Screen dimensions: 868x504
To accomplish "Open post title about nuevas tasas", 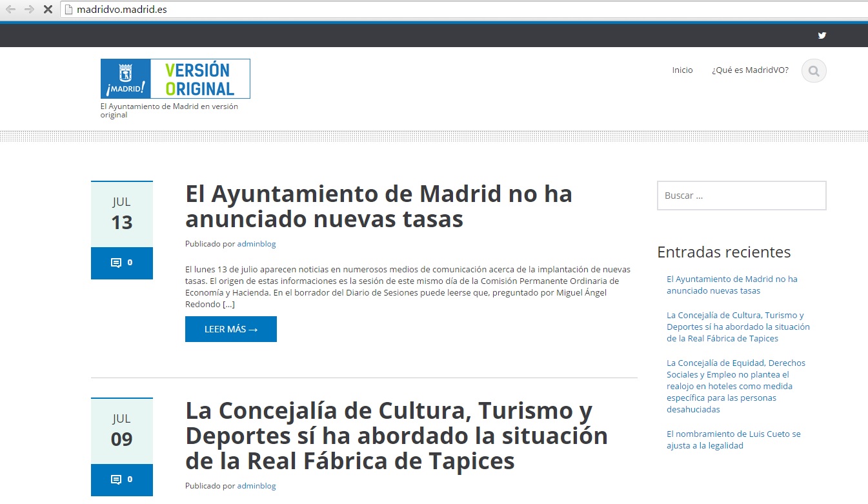I will (379, 207).
